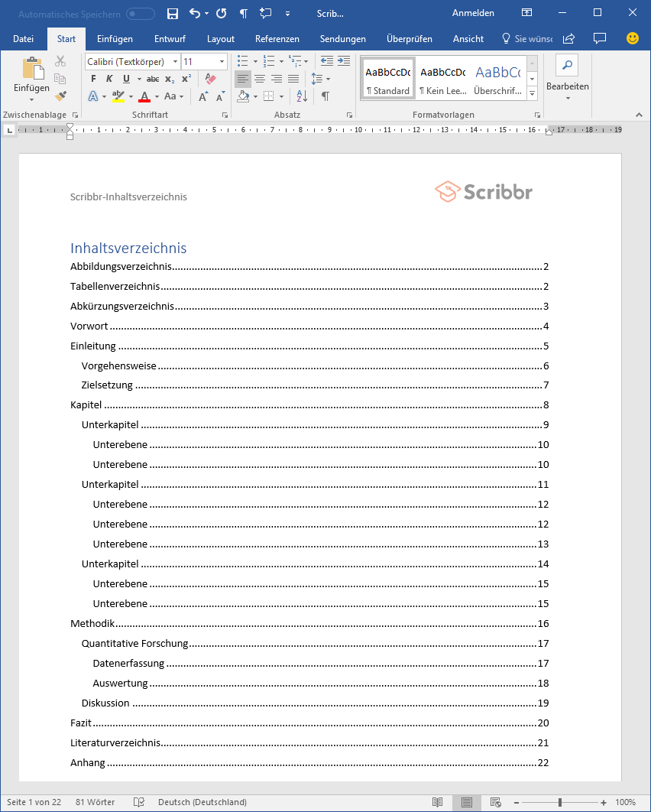Jump to Abbildungsverzeichnis entry in table of contents

309,267
